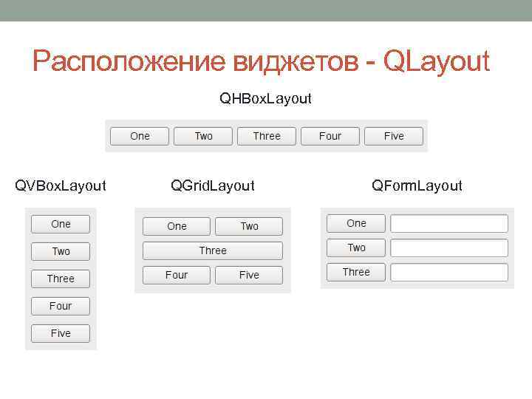Click the Four button in QHBoxLayout
532x399 pixels.
click(330, 136)
